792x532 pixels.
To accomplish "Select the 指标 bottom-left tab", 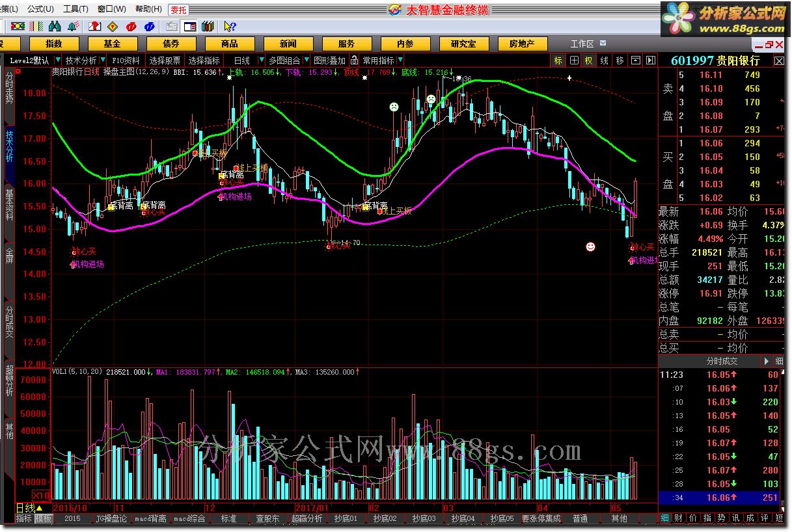I will coord(24,519).
